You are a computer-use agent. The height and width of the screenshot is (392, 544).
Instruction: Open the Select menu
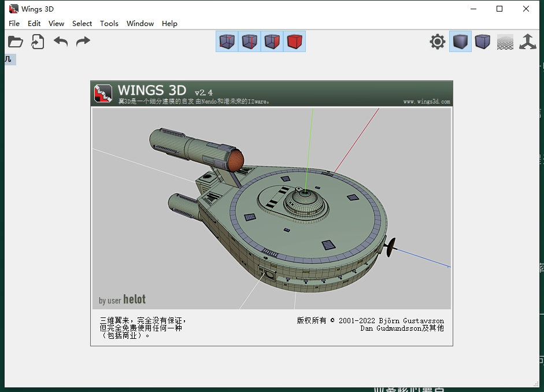coord(82,23)
